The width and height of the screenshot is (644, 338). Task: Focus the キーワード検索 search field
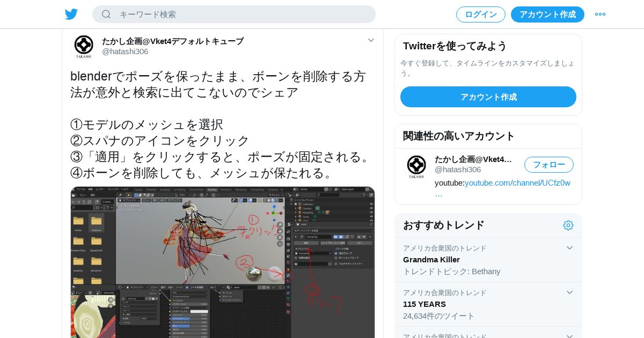234,14
